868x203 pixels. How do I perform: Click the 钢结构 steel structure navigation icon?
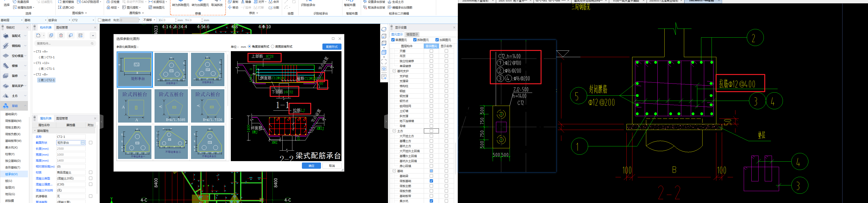pyautogui.click(x=6, y=46)
